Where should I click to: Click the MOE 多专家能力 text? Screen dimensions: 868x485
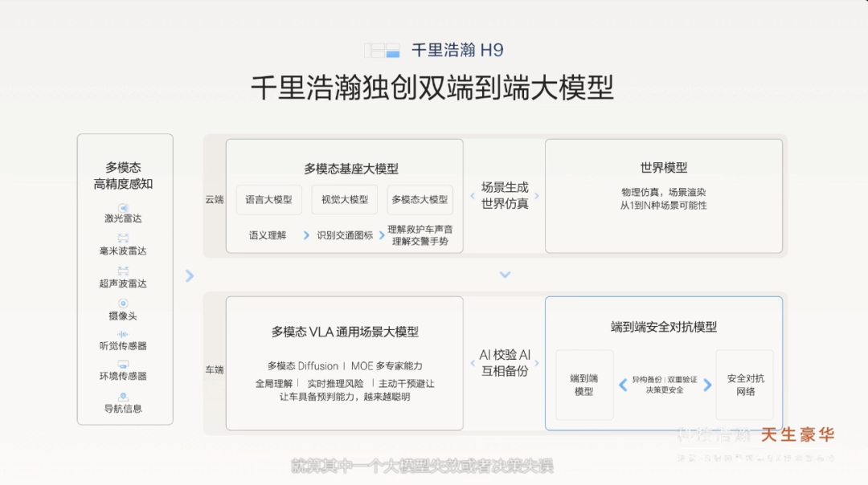pyautogui.click(x=387, y=366)
